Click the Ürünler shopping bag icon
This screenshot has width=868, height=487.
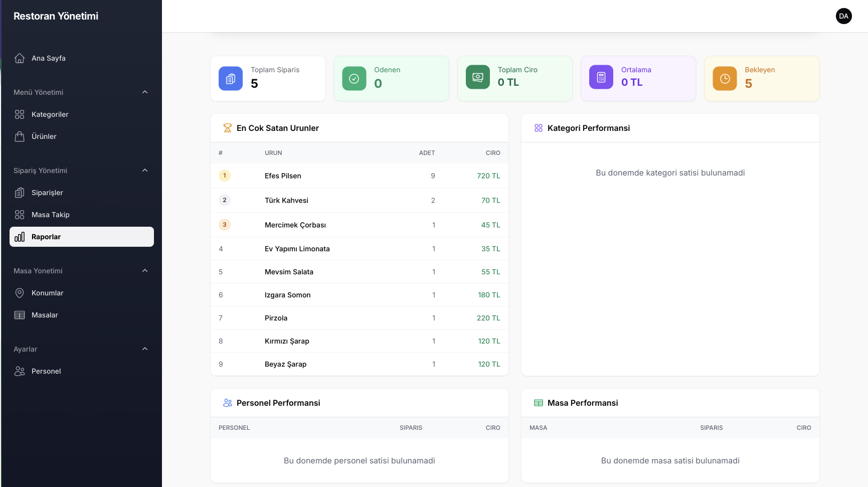[x=20, y=136]
